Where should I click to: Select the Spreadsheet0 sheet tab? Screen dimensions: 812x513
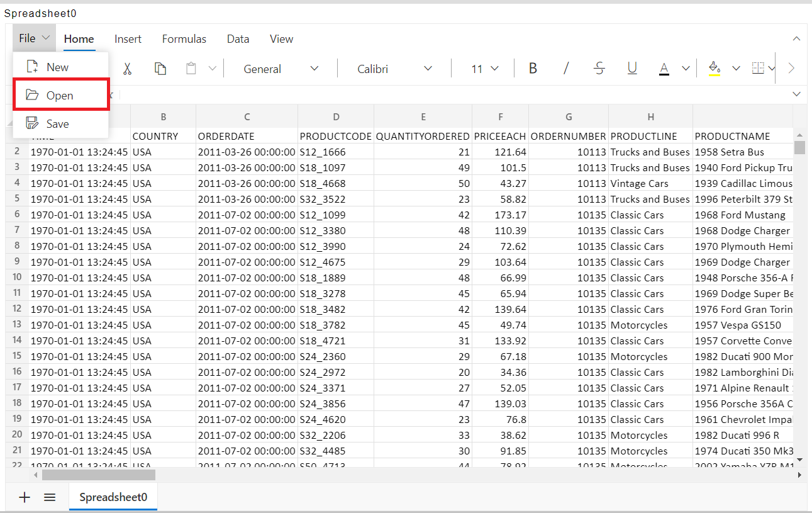[x=113, y=497]
